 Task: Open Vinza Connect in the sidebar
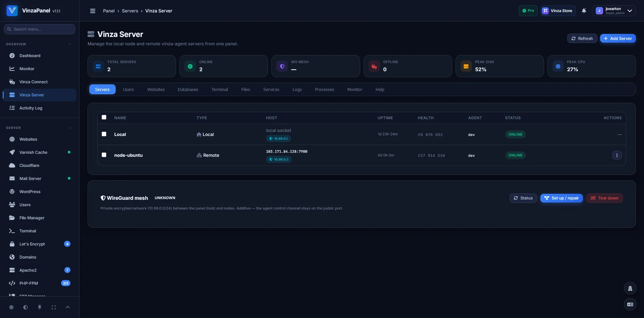click(x=40, y=82)
